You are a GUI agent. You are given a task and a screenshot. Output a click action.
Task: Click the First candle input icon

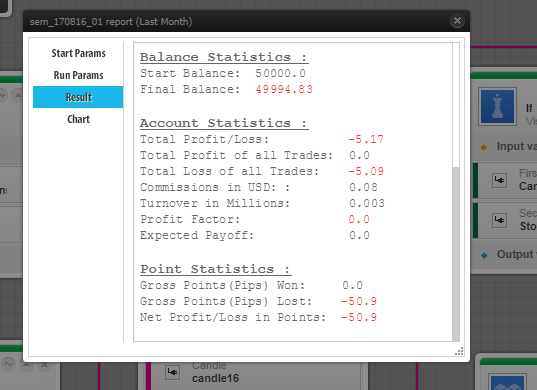[x=499, y=180]
